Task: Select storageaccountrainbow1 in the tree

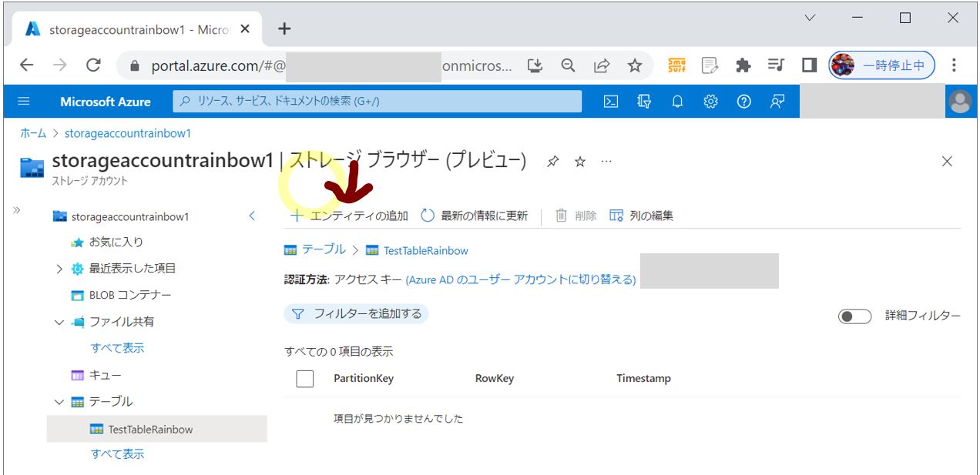Action: [121, 216]
